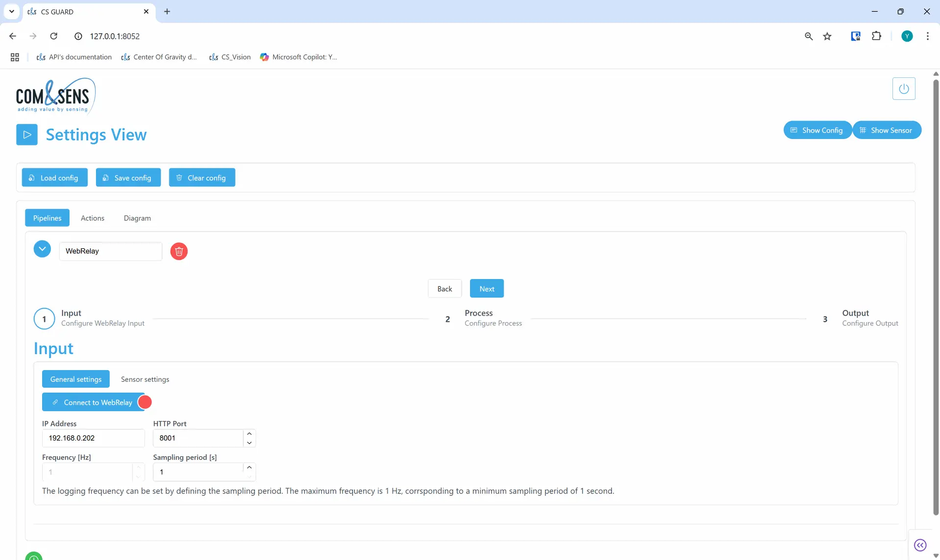
Task: Click the double-chevron collapse icon bottom right
Action: pyautogui.click(x=920, y=545)
